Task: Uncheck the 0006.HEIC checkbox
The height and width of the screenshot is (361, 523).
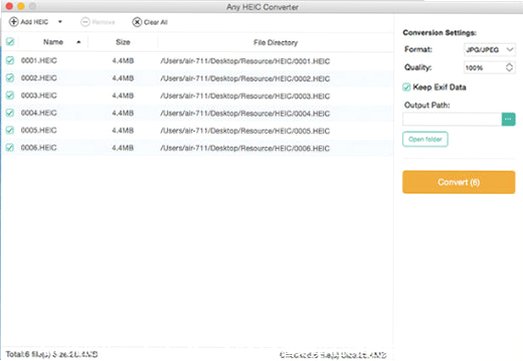Action: click(10, 147)
